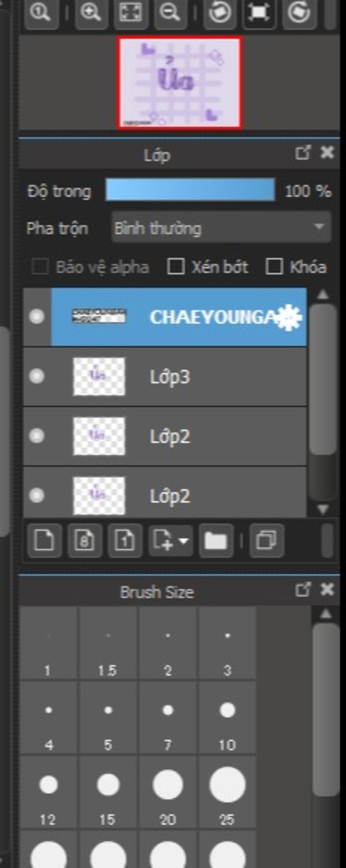Rotate canvas left icon

(219, 13)
